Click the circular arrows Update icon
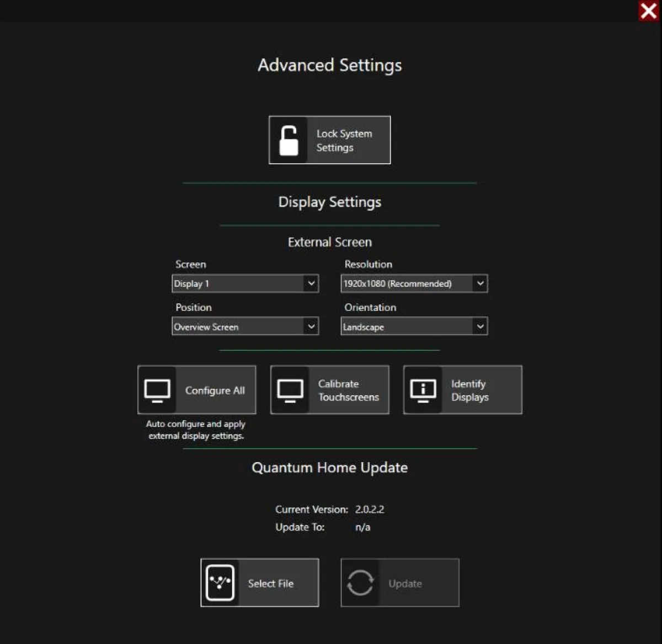The width and height of the screenshot is (662, 644). click(360, 583)
